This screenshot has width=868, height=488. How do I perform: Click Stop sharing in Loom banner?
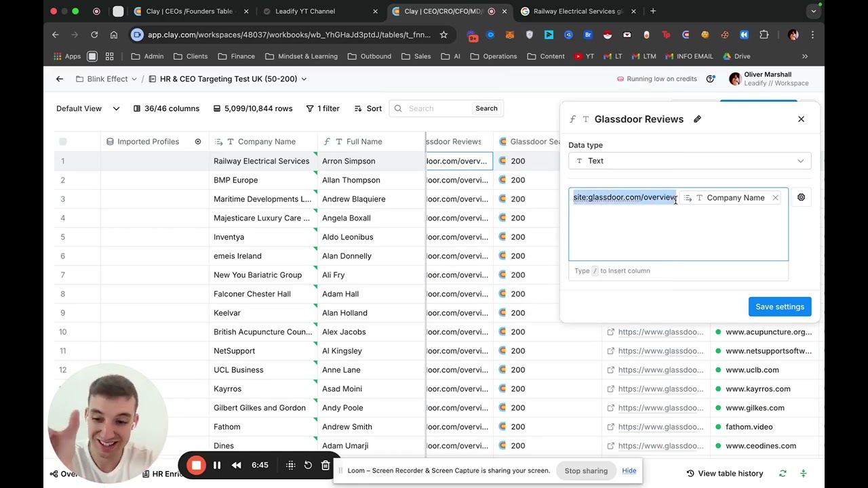pos(586,471)
